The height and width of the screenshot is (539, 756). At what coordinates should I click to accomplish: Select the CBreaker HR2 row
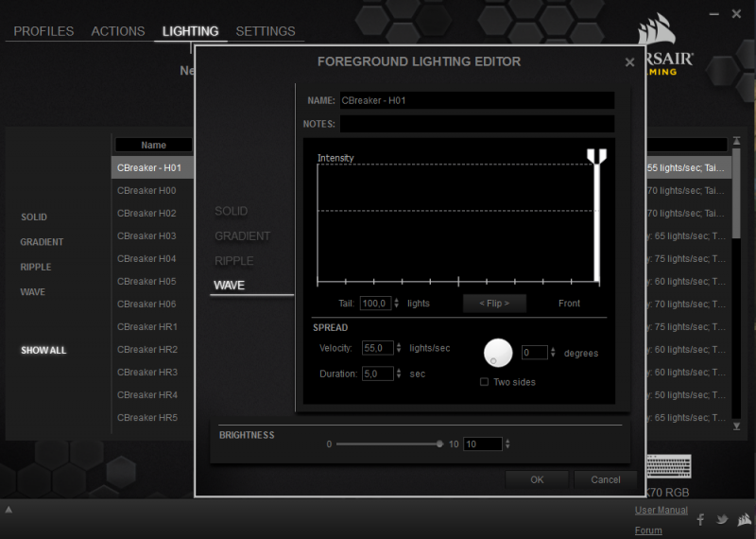point(152,349)
